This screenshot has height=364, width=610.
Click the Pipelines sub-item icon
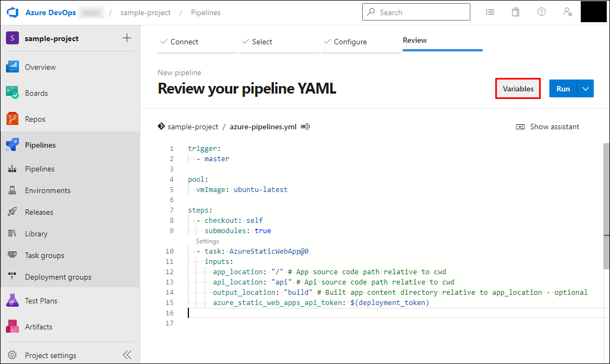12,169
